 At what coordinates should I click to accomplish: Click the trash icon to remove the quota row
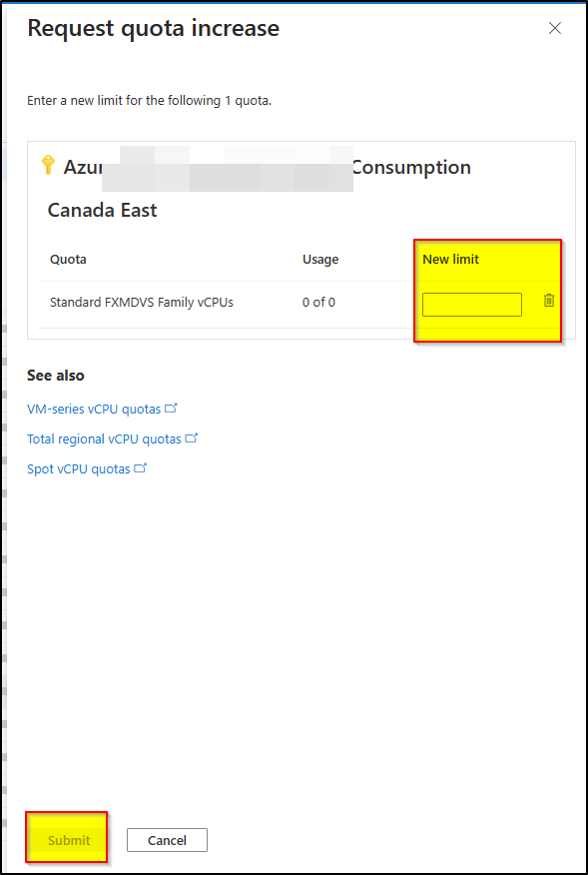549,301
